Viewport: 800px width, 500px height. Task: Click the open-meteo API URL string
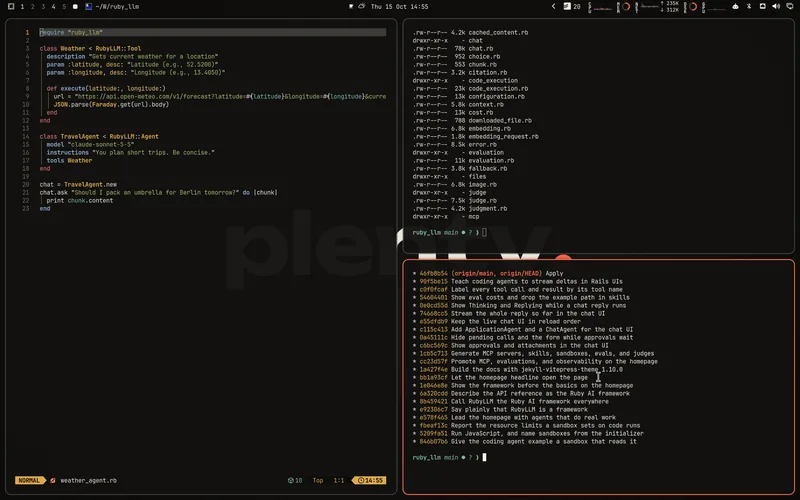coord(230,96)
